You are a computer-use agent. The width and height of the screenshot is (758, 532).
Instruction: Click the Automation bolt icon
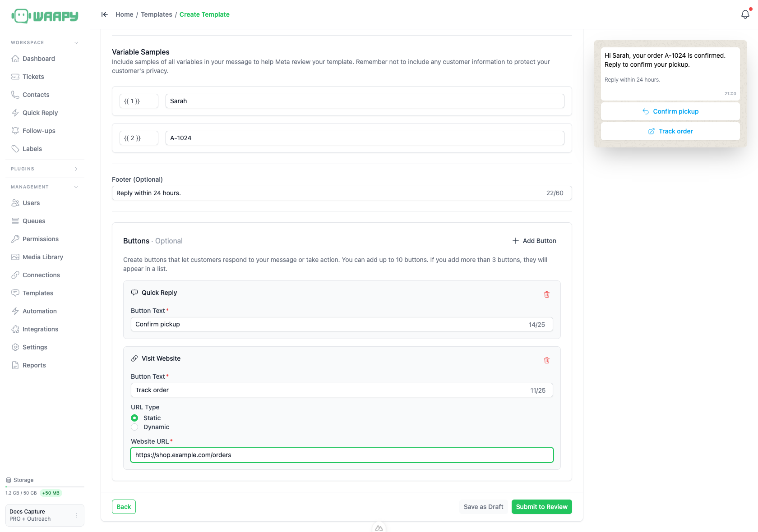pos(15,311)
